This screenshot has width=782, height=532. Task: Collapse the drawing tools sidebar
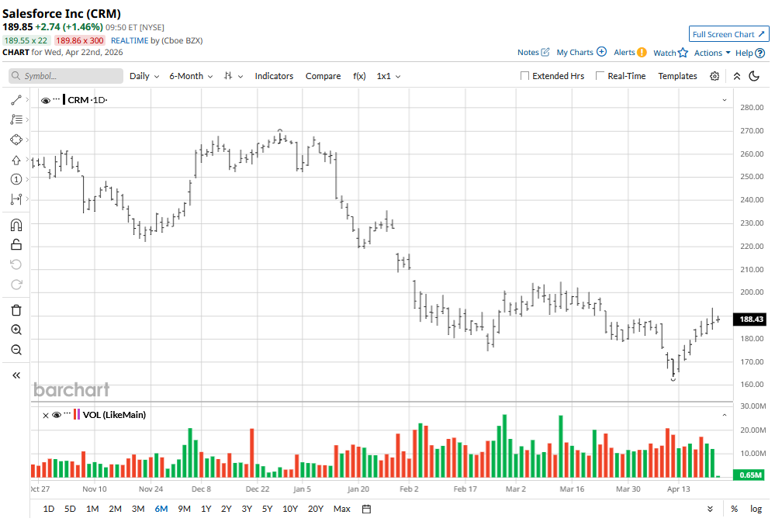pyautogui.click(x=16, y=375)
